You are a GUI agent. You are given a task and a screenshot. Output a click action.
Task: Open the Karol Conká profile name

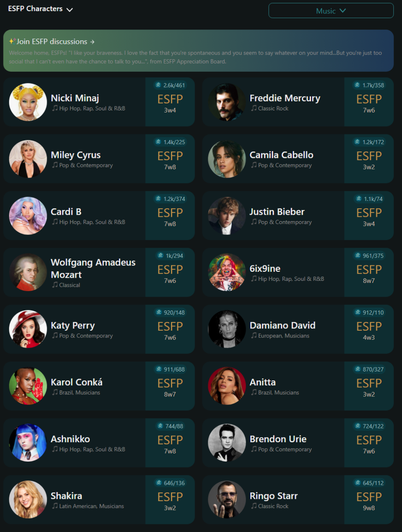click(x=76, y=382)
